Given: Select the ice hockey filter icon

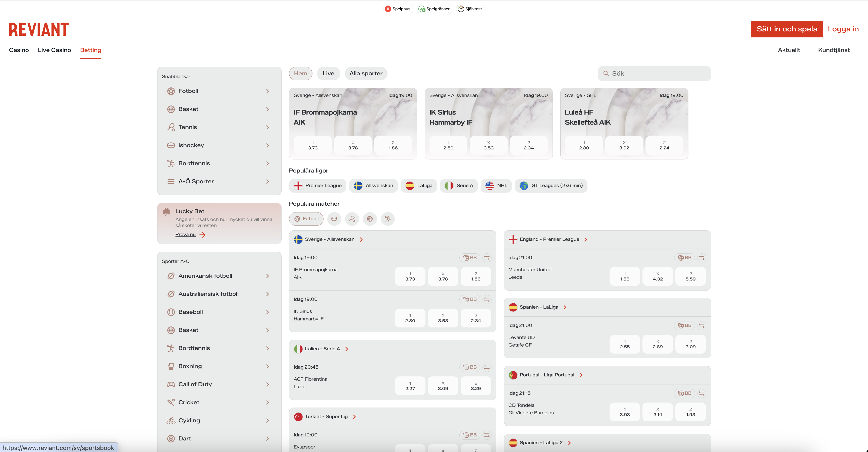Looking at the screenshot, I should point(334,219).
